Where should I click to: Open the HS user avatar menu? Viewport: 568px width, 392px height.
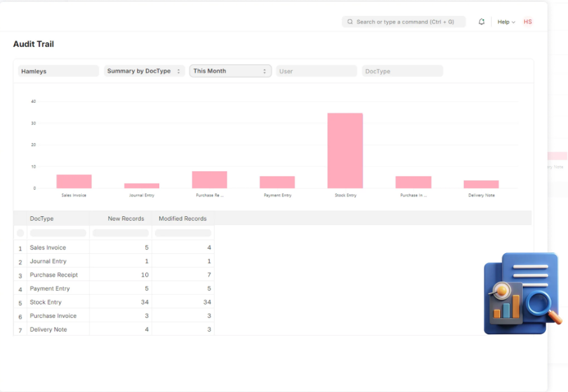click(x=527, y=22)
